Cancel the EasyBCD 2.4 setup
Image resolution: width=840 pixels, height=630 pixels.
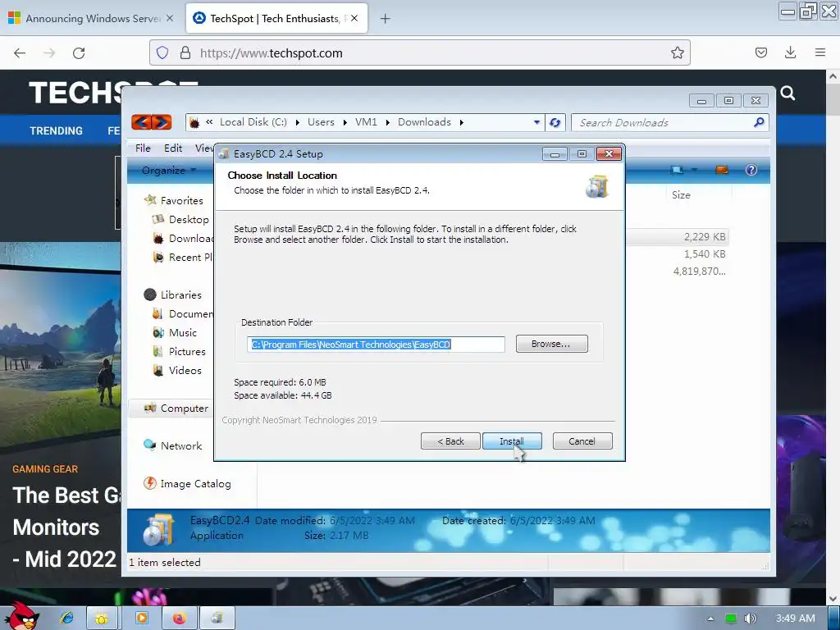(582, 441)
